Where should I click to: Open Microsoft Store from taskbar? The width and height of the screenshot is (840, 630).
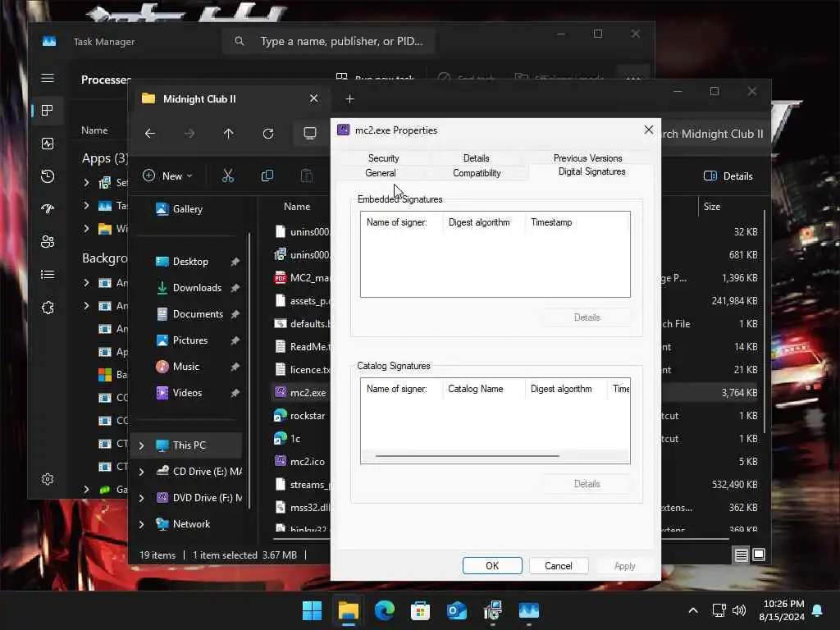coord(421,610)
